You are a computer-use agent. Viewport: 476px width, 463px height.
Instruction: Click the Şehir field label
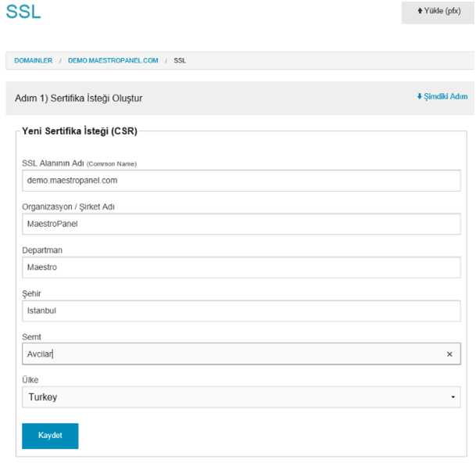(31, 294)
